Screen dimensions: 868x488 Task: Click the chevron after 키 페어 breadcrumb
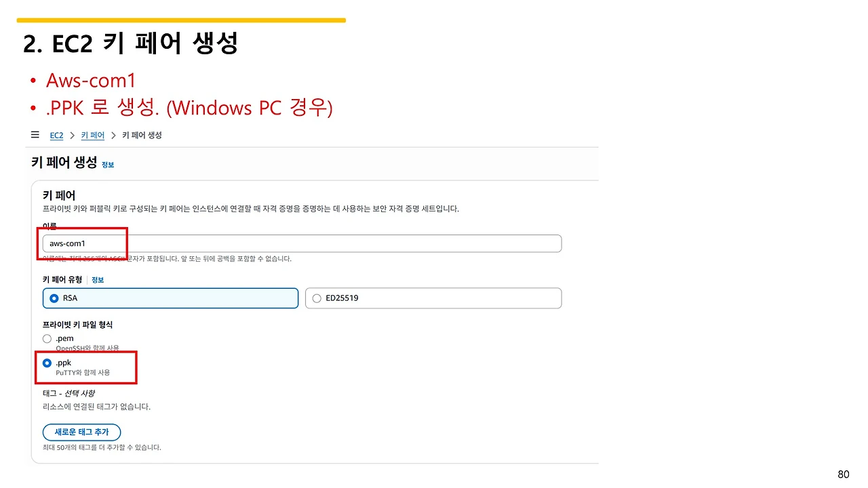[x=113, y=136]
